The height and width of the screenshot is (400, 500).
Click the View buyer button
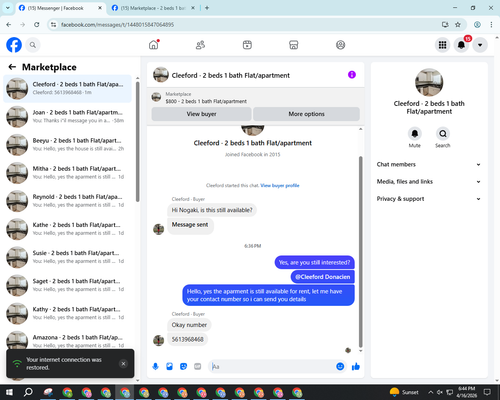click(x=201, y=114)
